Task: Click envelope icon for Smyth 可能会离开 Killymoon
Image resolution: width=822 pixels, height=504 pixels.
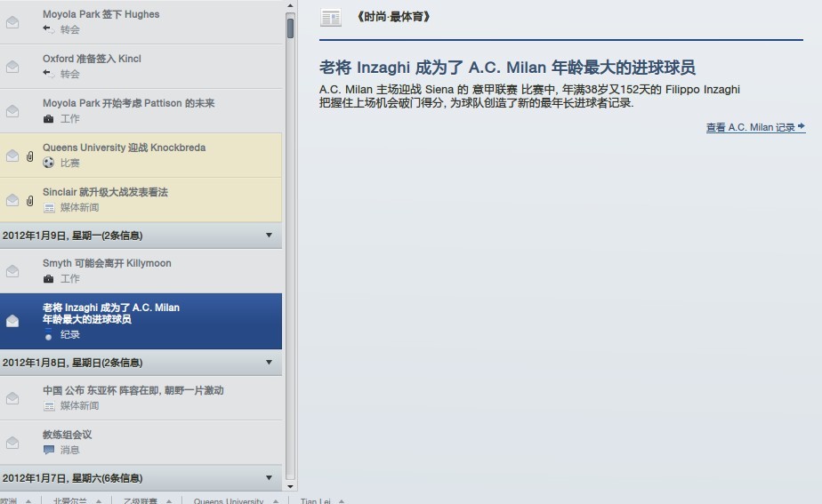Action: [x=12, y=271]
